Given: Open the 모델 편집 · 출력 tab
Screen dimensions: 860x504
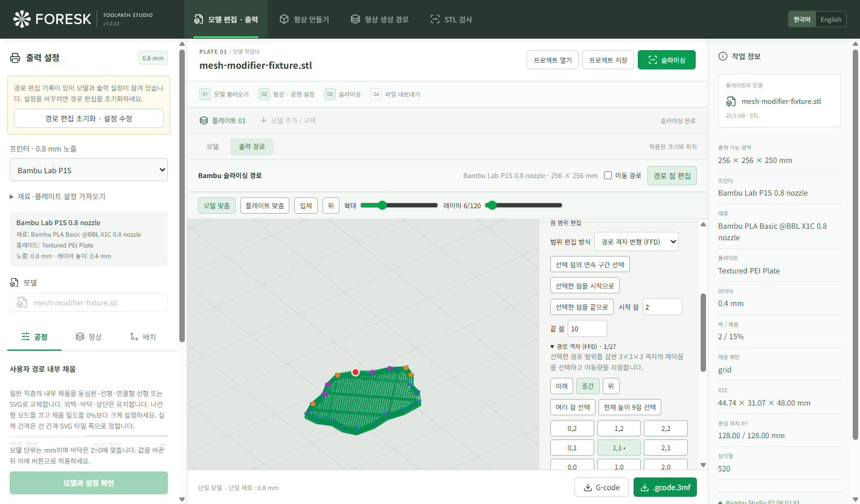Looking at the screenshot, I should click(226, 19).
